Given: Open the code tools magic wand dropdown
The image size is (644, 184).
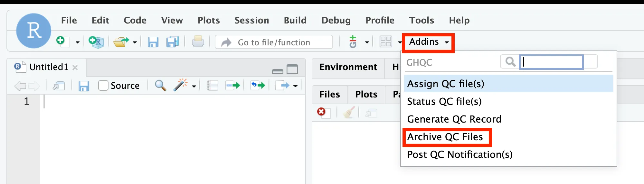Looking at the screenshot, I should click(x=194, y=86).
